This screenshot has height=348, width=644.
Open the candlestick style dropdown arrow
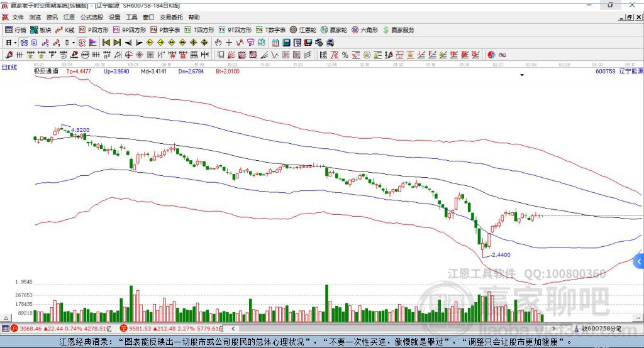coord(74,42)
